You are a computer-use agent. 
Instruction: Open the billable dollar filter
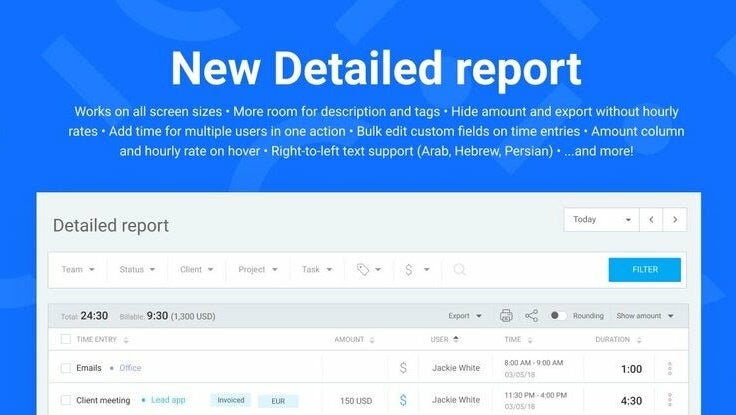[417, 269]
